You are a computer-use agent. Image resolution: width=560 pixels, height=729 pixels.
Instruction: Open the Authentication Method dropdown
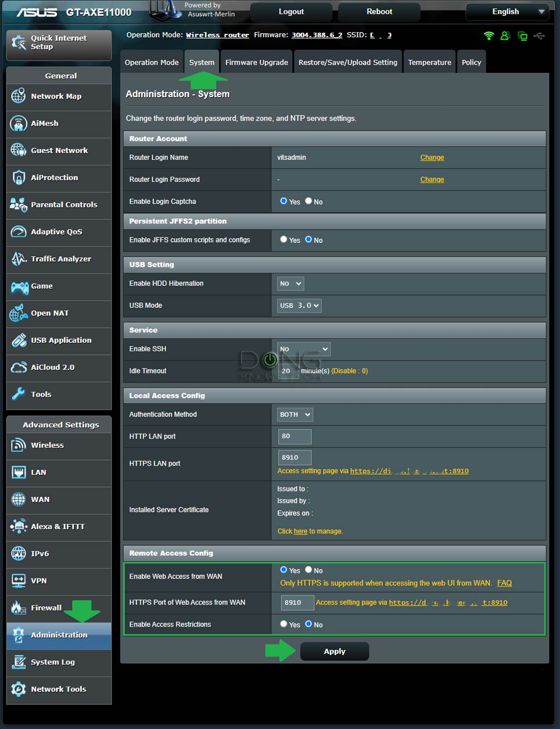pos(294,414)
